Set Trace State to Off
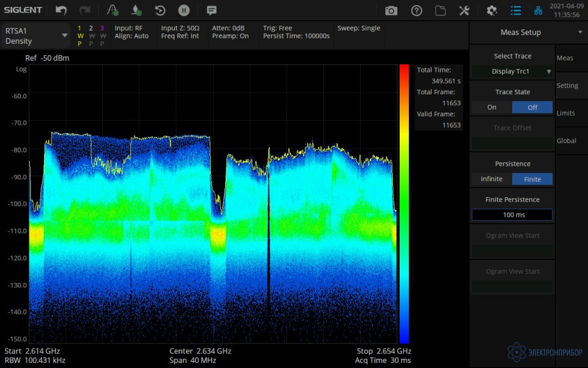The width and height of the screenshot is (588, 368). (x=532, y=108)
